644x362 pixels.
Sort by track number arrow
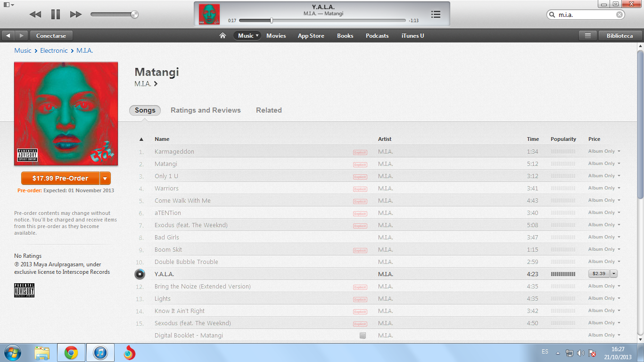click(141, 139)
